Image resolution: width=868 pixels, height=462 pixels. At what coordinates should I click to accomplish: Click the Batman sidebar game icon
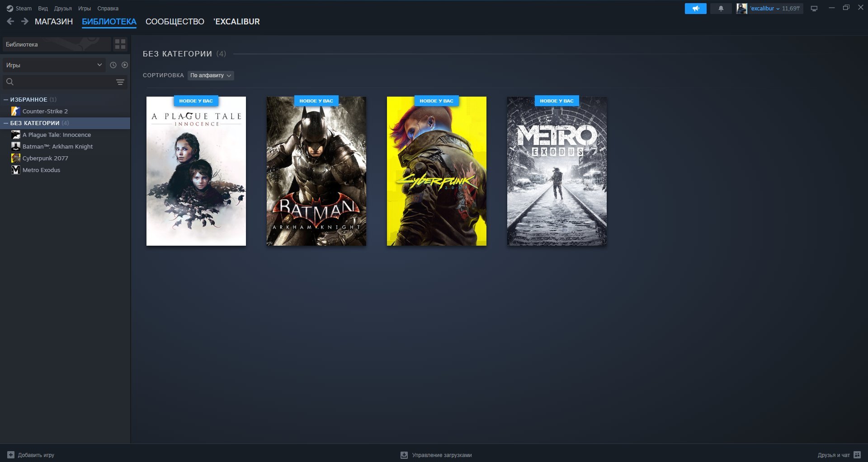[15, 146]
